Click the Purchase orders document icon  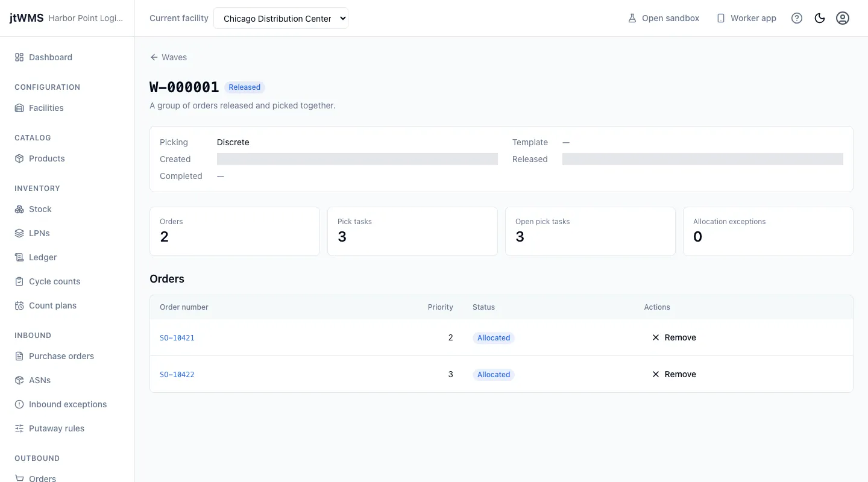[x=19, y=356]
